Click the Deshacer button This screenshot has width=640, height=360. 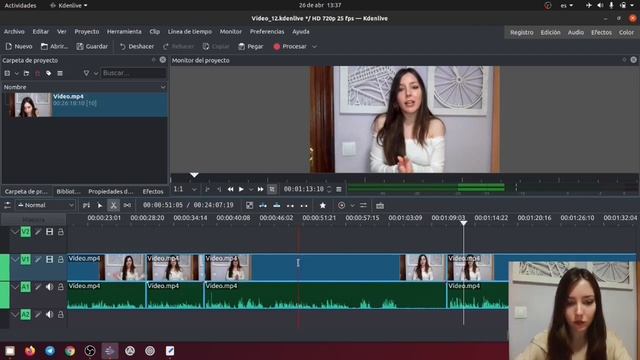pos(137,47)
